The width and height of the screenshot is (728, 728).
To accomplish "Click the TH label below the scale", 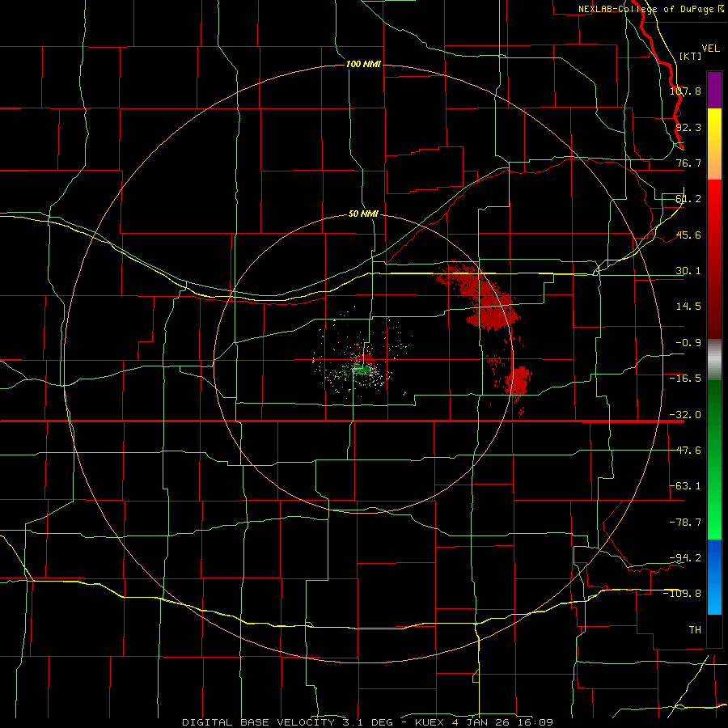I will pos(695,629).
